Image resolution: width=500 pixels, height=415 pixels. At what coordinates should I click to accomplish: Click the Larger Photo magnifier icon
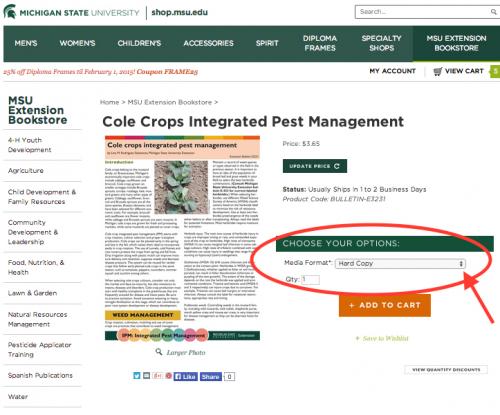tap(159, 351)
